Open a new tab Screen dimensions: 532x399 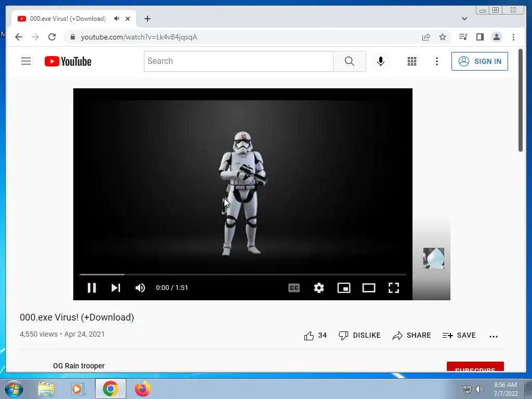point(147,19)
